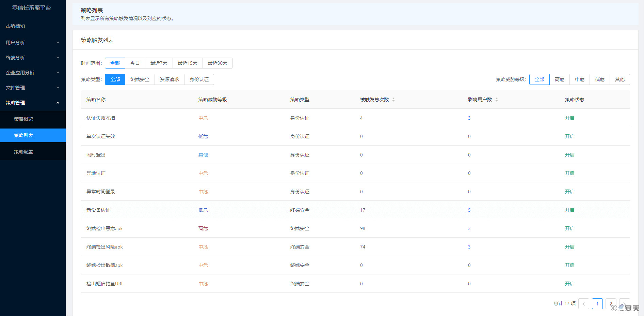Click policy name 单次认证失效
The height and width of the screenshot is (316, 644).
tap(101, 136)
